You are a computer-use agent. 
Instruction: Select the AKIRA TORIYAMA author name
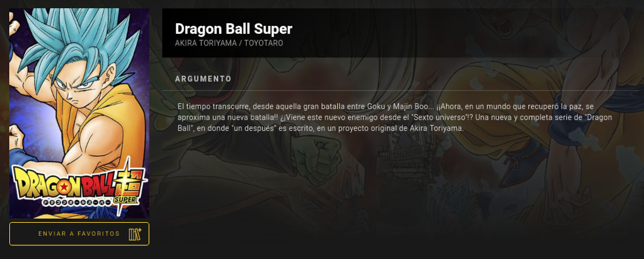point(206,43)
